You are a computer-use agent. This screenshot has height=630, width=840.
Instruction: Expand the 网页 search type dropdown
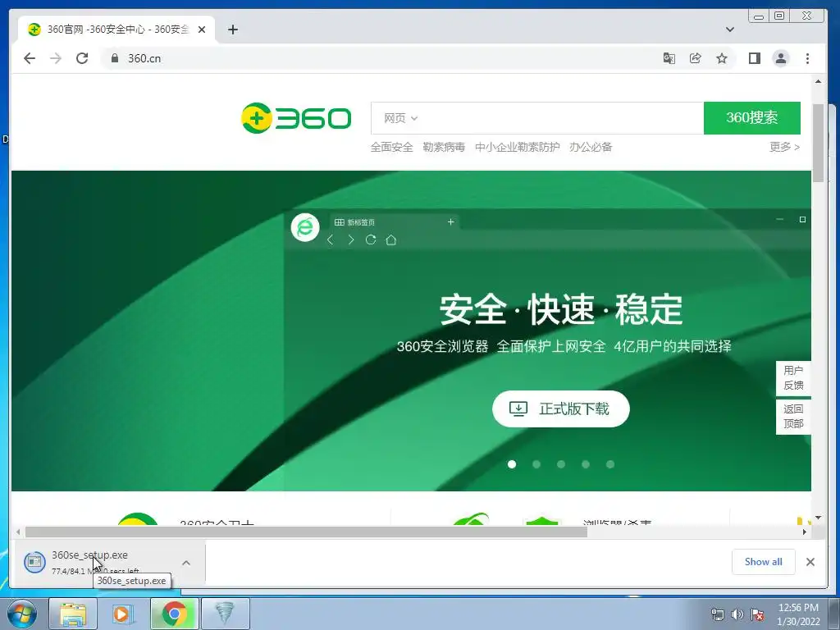[400, 118]
